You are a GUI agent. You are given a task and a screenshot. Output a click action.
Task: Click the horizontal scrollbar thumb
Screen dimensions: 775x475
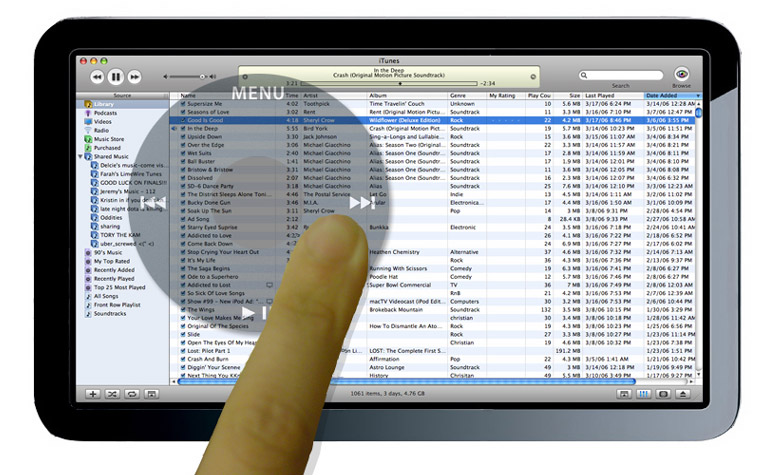pyautogui.click(x=406, y=382)
